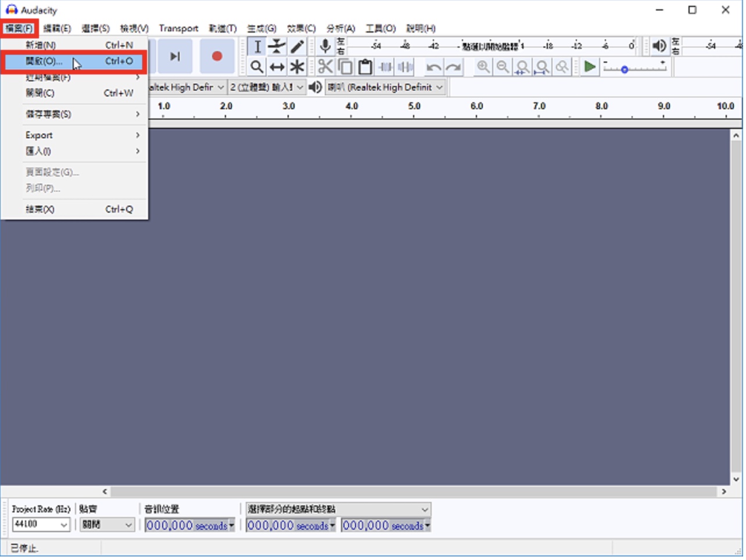Viewport: 746px width, 560px height.
Task: Open the 編輯(E) menu
Action: (57, 28)
